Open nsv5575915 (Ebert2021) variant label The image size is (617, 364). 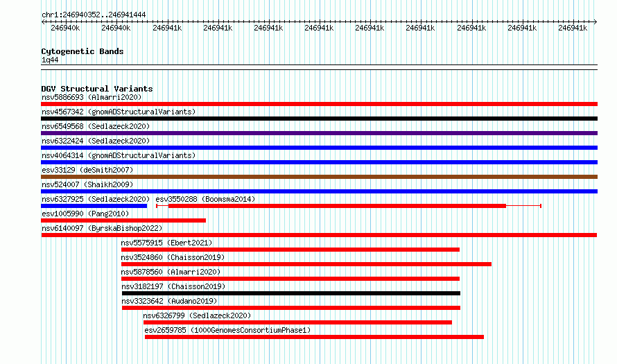[x=166, y=243]
